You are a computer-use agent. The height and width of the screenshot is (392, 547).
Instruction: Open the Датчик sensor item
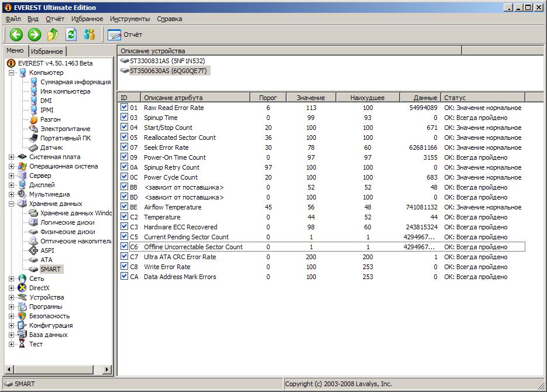coord(51,147)
